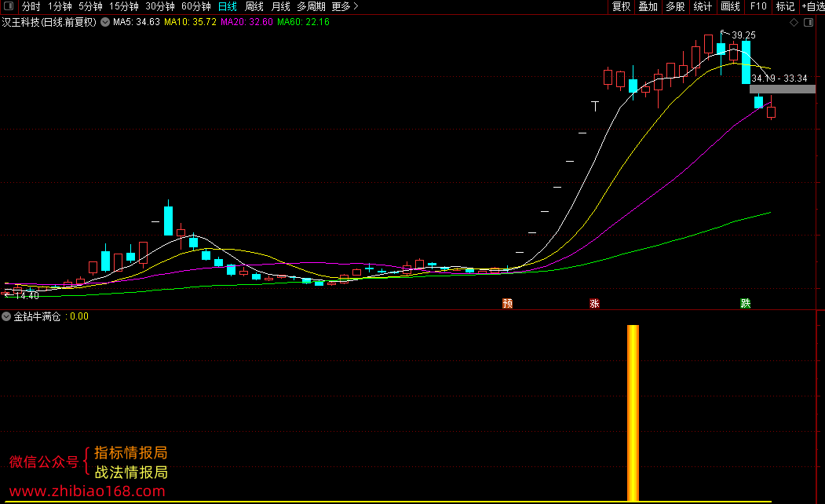Switch to the 15分钟 chart
The height and width of the screenshot is (504, 825).
coord(124,6)
